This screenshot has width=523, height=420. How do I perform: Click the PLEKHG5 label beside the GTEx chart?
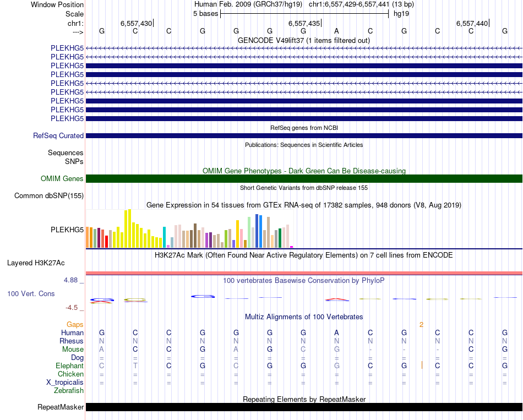[x=67, y=230]
